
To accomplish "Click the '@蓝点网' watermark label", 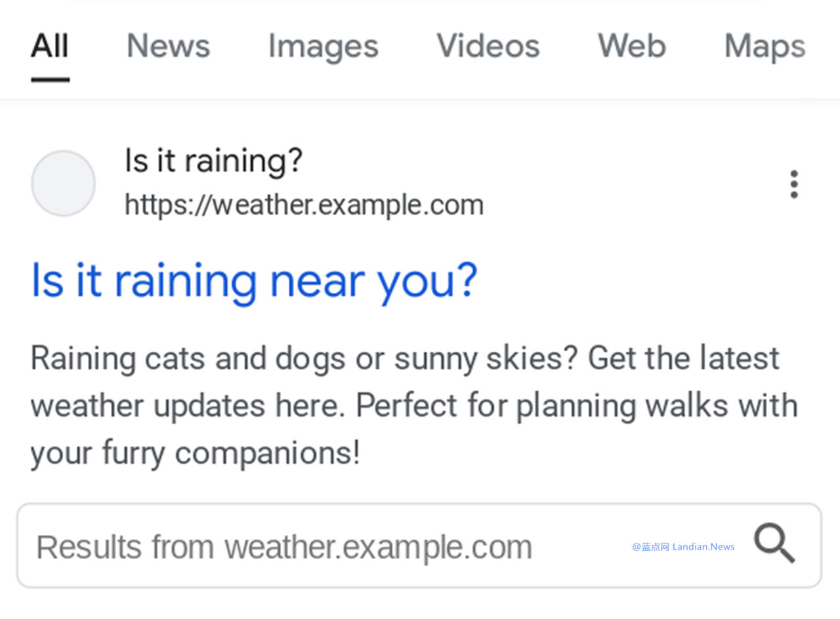I will point(651,547).
